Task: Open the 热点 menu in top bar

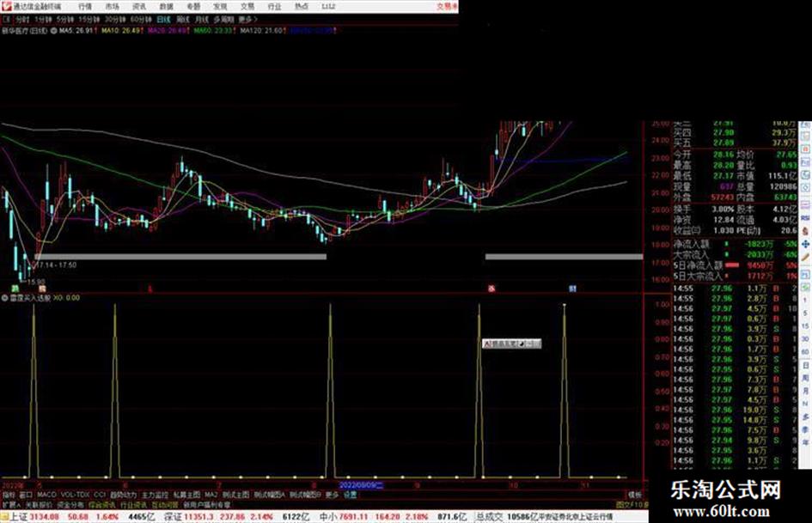Action: [302, 7]
